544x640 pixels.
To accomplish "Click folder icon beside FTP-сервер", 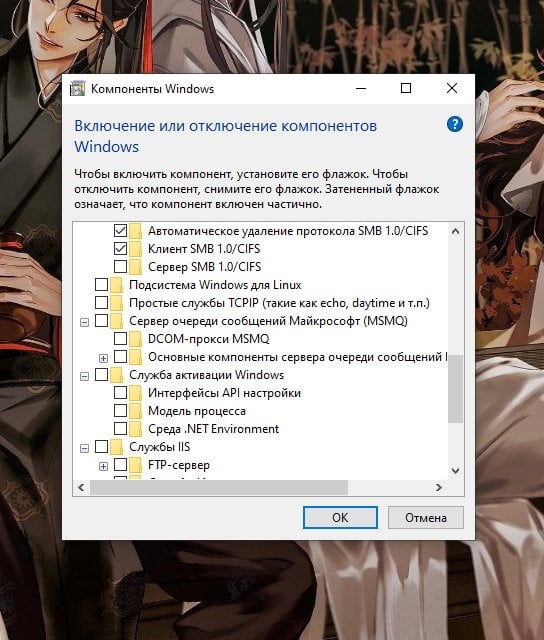I will (x=135, y=464).
